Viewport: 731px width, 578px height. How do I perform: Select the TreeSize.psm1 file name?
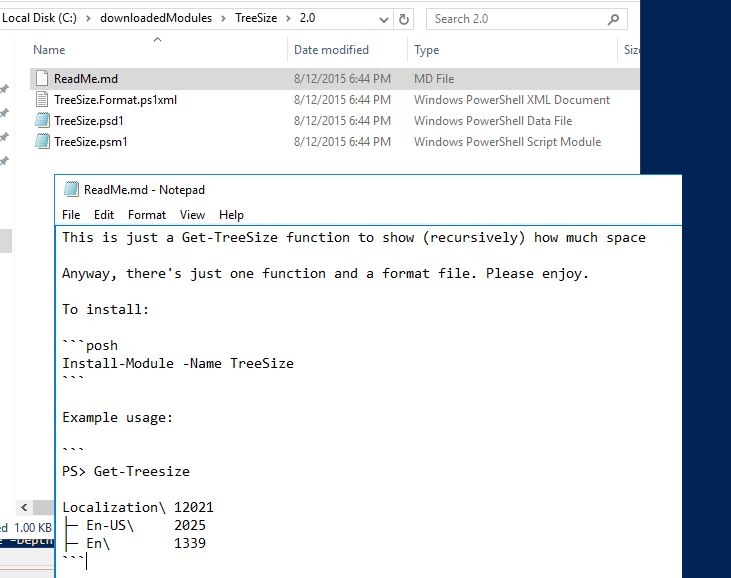tap(90, 142)
